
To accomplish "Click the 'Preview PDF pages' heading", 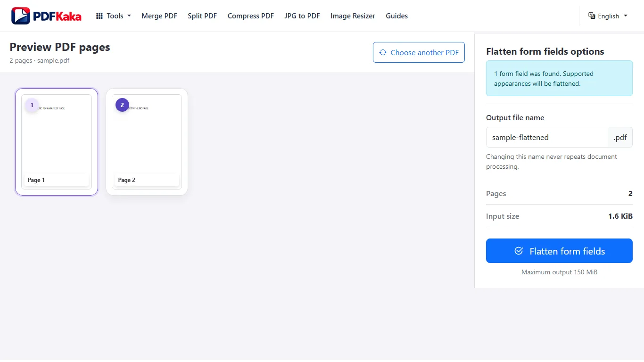I will 60,47.
